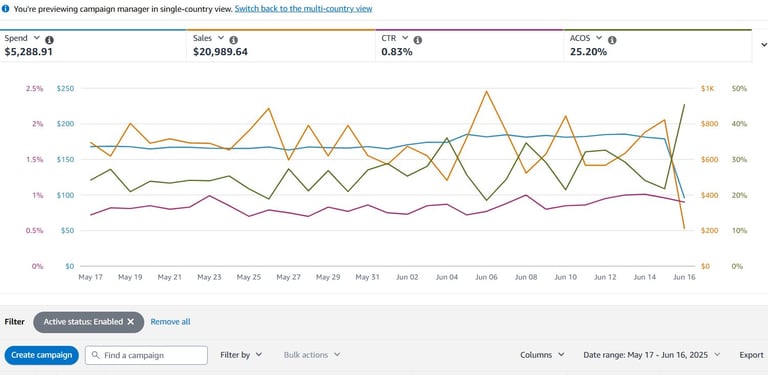Click Remove all filters link
This screenshot has width=768, height=375.
click(170, 322)
